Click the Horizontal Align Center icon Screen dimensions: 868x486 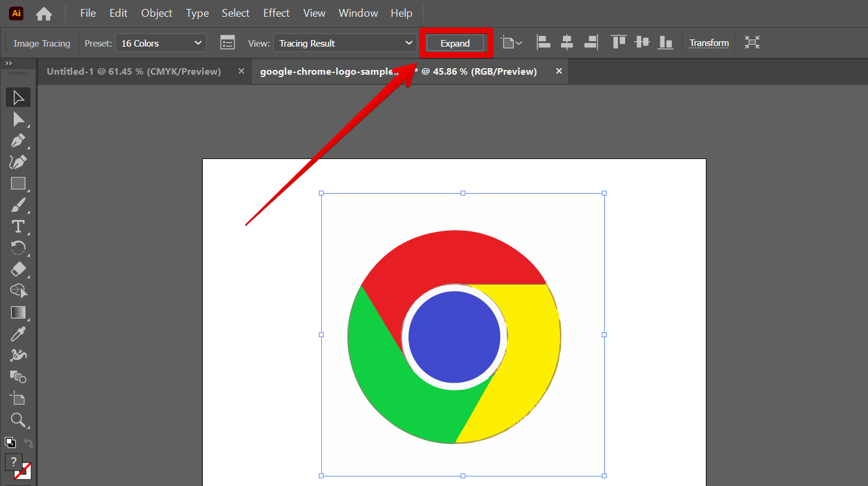coord(567,42)
